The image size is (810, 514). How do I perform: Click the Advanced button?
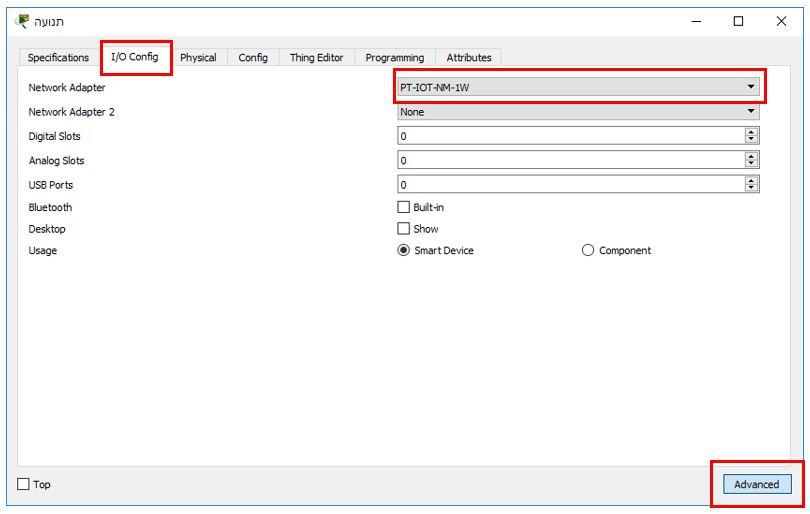756,484
